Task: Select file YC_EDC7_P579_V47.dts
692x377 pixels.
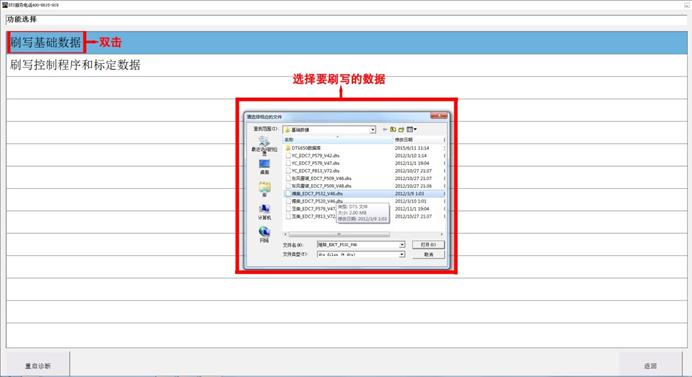Action: click(312, 163)
